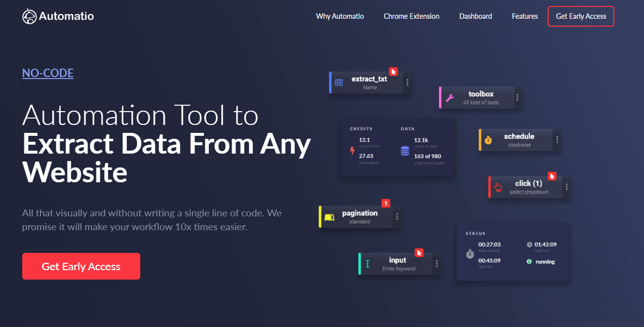Click 'select dropdown' subtitle on click card

coord(529,192)
